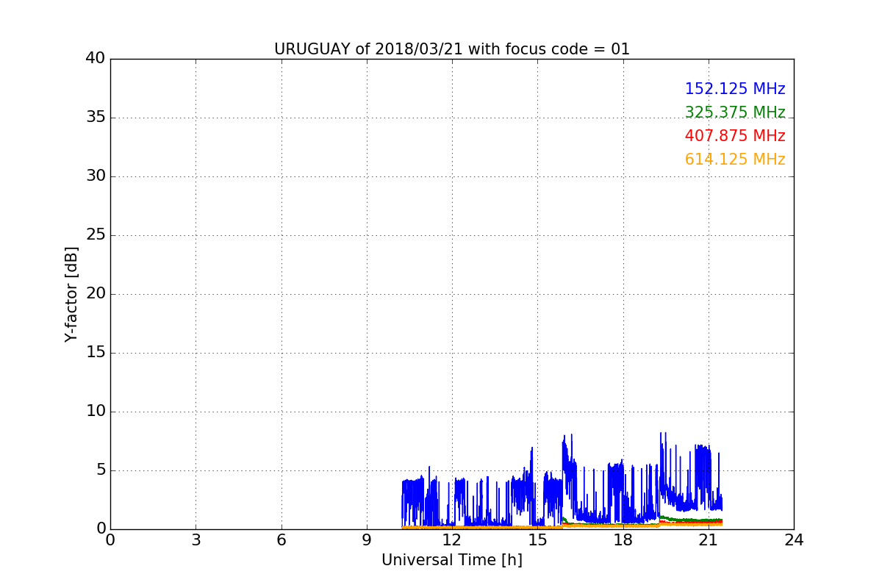Select the blue 152.125 MHz legend label
The width and height of the screenshot is (882, 588).
pyautogui.click(x=735, y=89)
